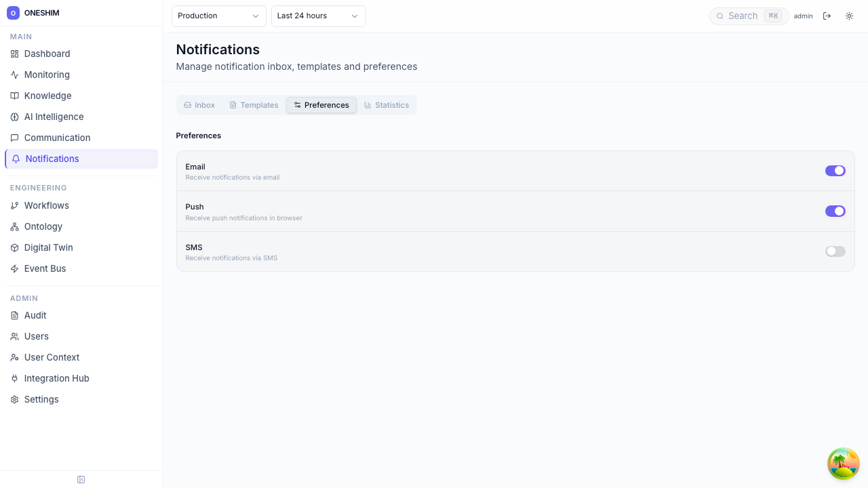Click the OneShim logo icon
Image resolution: width=868 pixels, height=488 pixels.
click(x=13, y=13)
